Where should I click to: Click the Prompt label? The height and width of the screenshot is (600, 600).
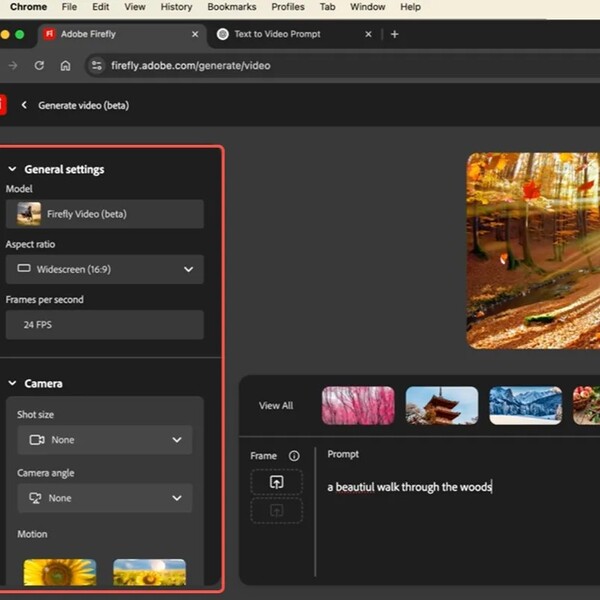tap(343, 454)
